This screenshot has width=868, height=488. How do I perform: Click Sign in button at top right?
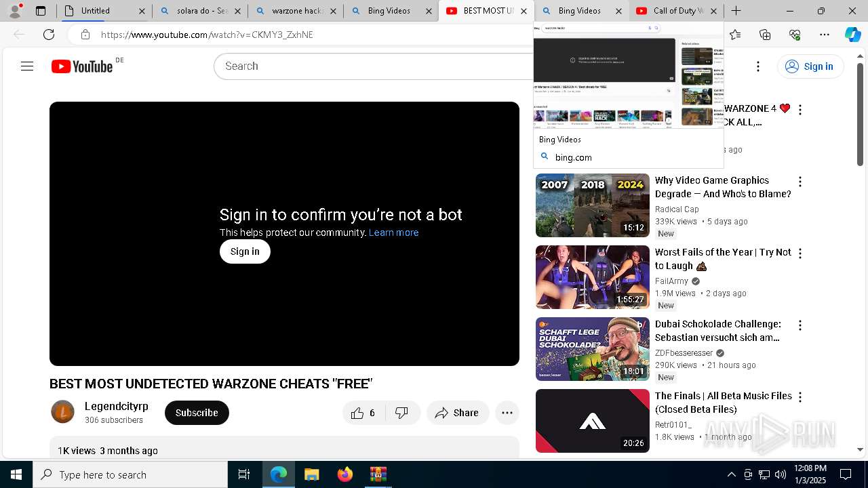pos(810,66)
